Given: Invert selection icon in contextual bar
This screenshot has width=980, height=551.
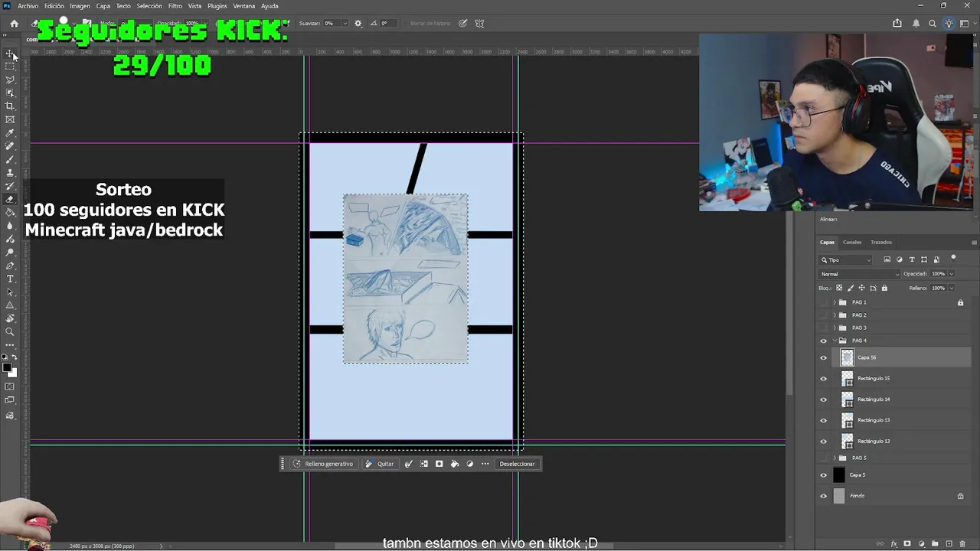Looking at the screenshot, I should point(424,464).
